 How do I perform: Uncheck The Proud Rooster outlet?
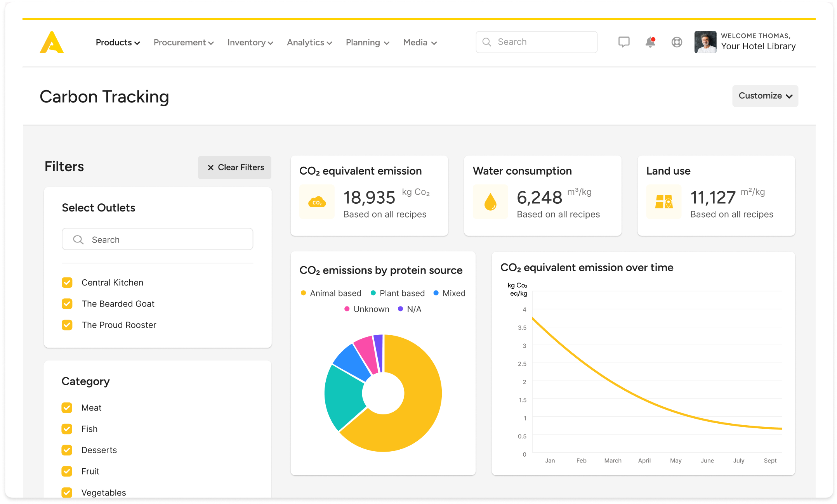pos(67,325)
